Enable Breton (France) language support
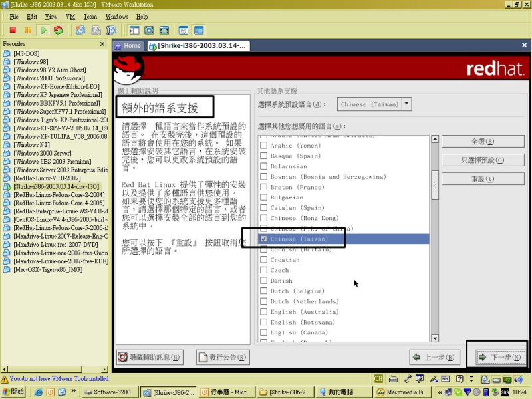The height and width of the screenshot is (399, 532). click(263, 187)
